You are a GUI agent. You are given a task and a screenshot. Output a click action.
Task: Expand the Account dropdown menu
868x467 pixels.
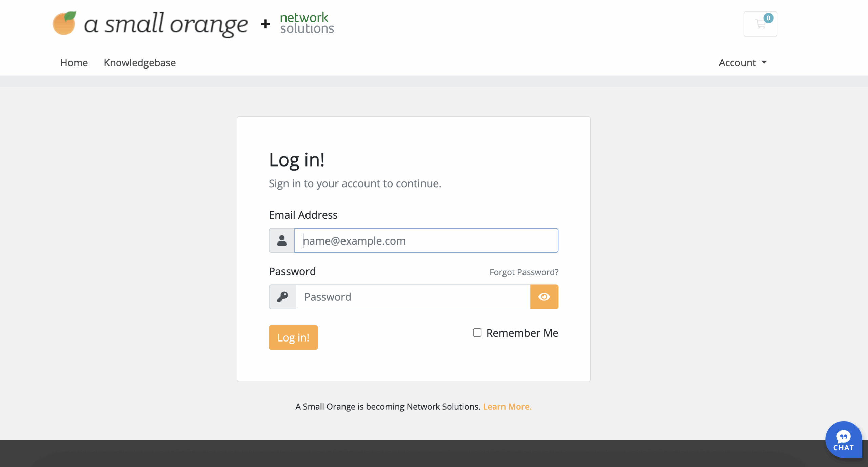click(x=737, y=63)
